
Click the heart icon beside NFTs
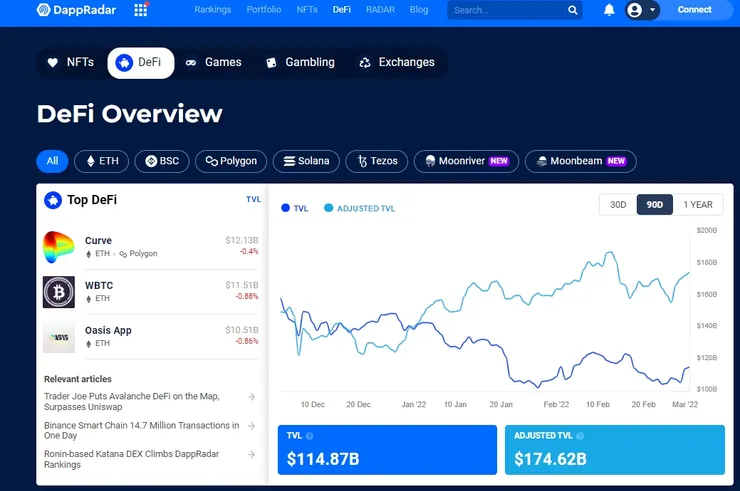52,62
